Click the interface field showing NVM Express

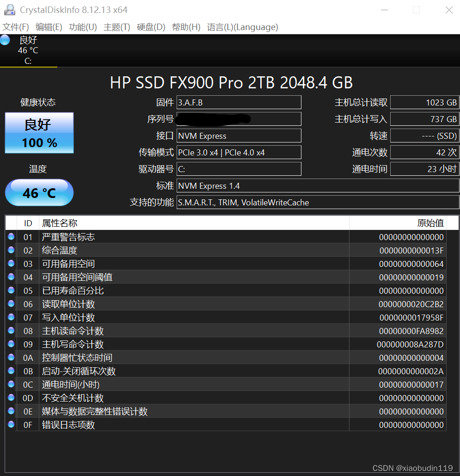239,136
